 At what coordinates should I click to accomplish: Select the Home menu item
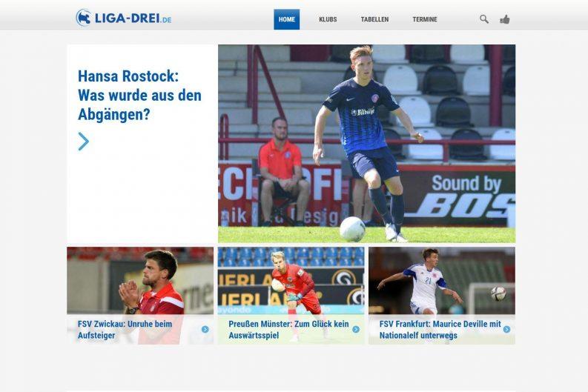pos(286,19)
